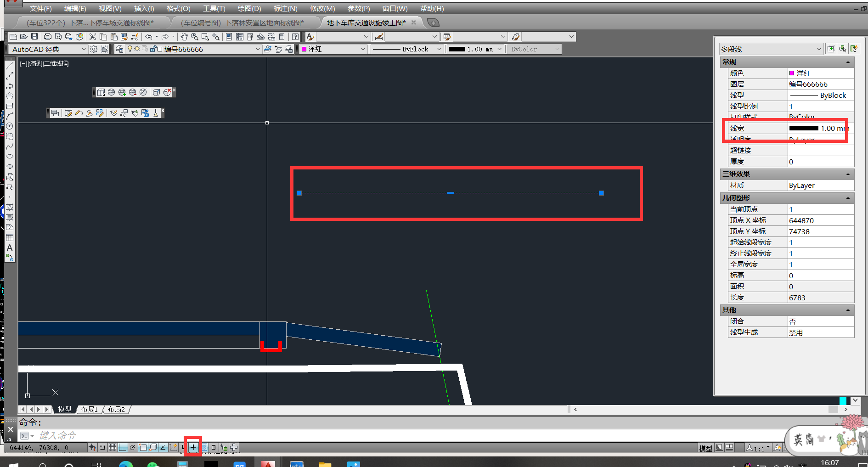Toggle Transparency display in status bar
This screenshot has height=467, width=868.
coord(204,447)
